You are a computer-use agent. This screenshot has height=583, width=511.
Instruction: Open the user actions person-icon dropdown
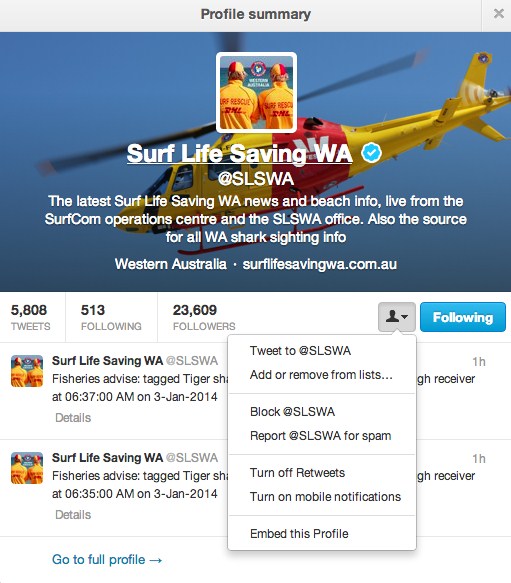[x=396, y=317]
